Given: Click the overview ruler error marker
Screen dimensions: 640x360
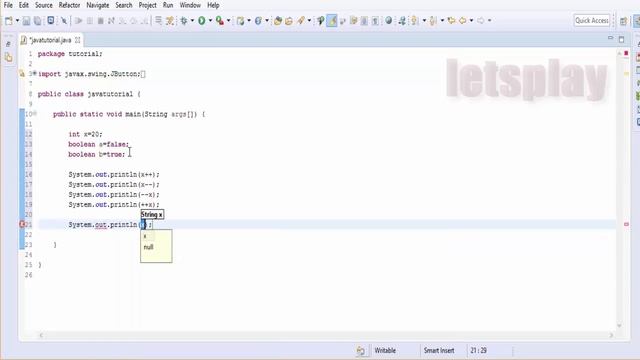Looking at the screenshot, I should [626, 224].
